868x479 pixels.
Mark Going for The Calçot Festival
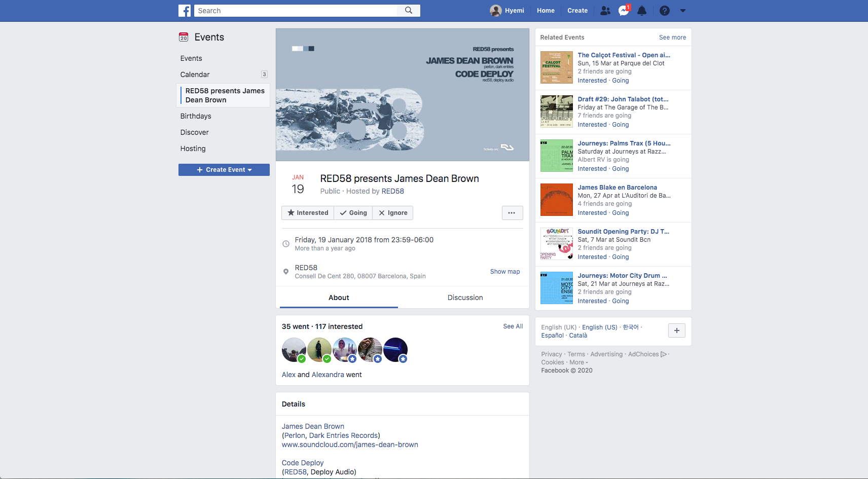620,81
